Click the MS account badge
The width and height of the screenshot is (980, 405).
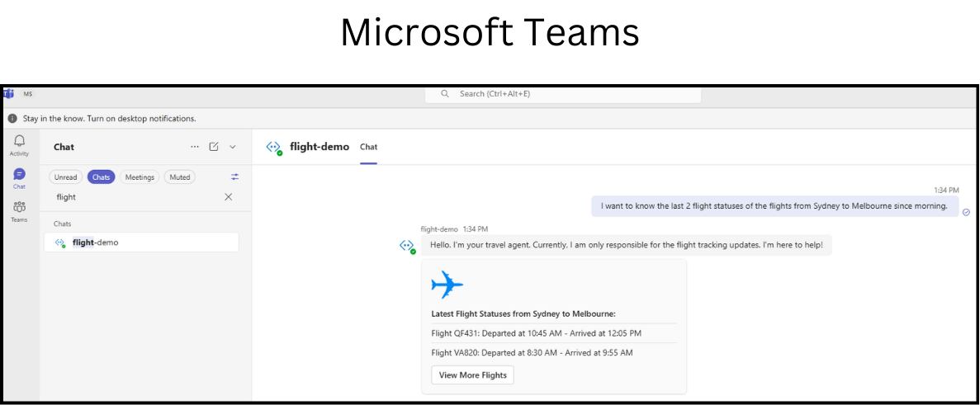[x=28, y=93]
